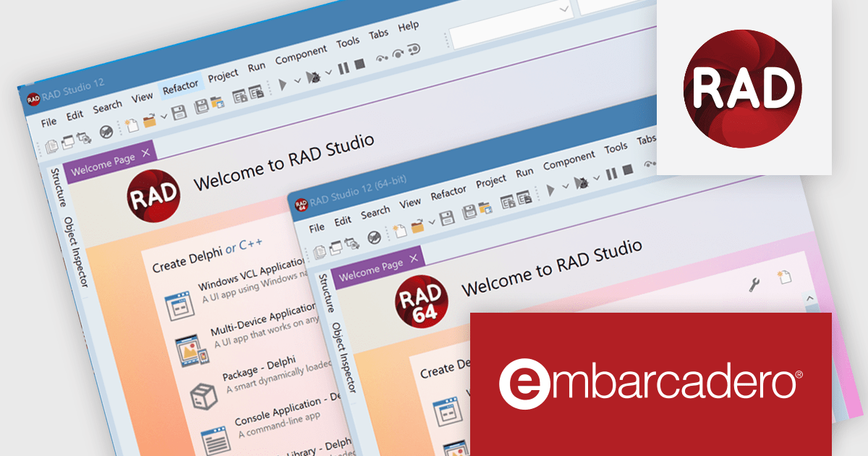Image resolution: width=868 pixels, height=456 pixels.
Task: Click scroll up arrow on the 64-bit Welcome Page
Action: 809,298
